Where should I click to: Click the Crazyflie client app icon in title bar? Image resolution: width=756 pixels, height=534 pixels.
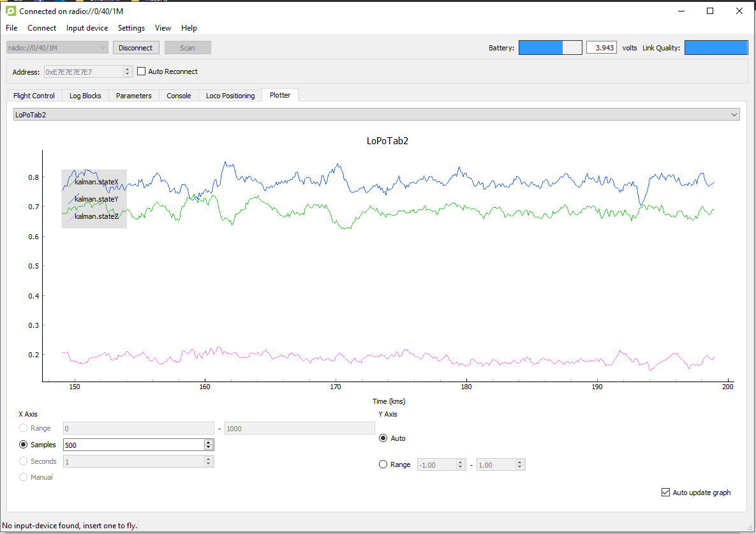(x=11, y=11)
